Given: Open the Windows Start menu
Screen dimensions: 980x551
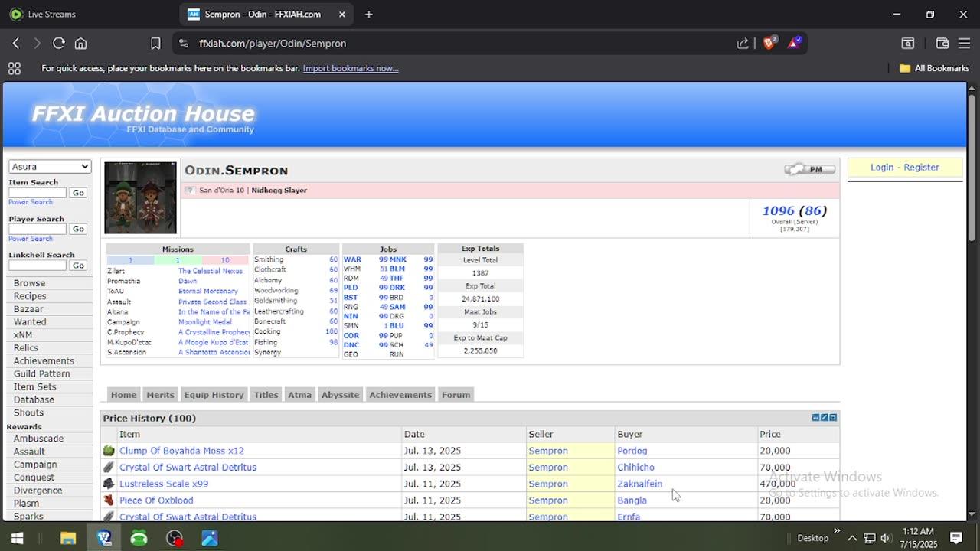Looking at the screenshot, I should point(17,538).
